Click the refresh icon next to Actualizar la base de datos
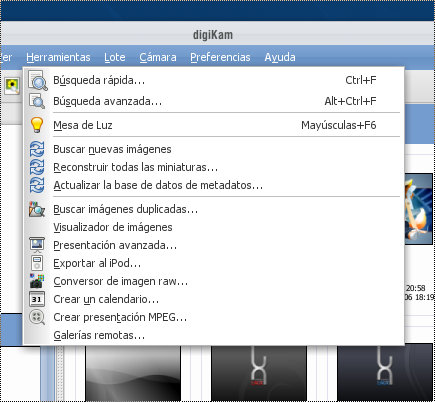Screen dimensions: 435x402 (37, 185)
